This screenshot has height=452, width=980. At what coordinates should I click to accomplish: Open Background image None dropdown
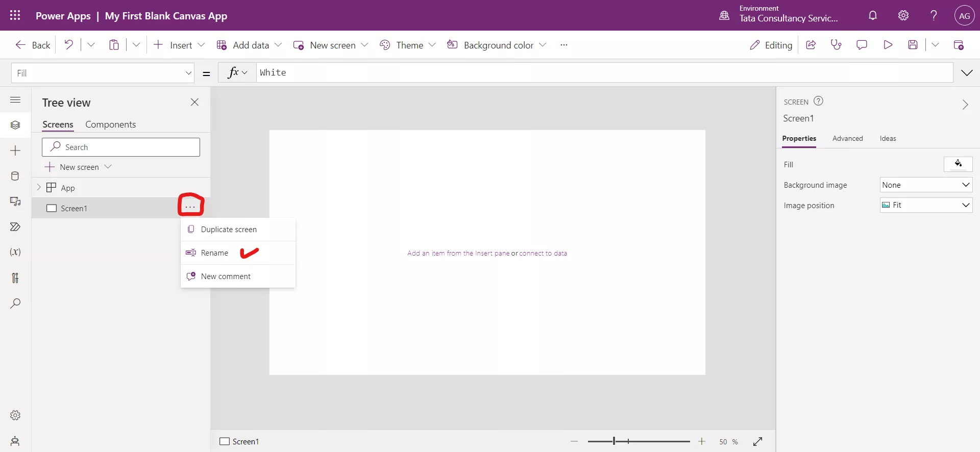tap(926, 185)
